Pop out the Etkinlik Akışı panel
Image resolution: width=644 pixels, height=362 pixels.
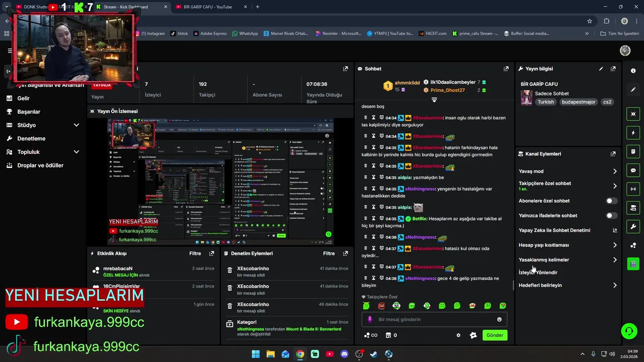pos(211,253)
